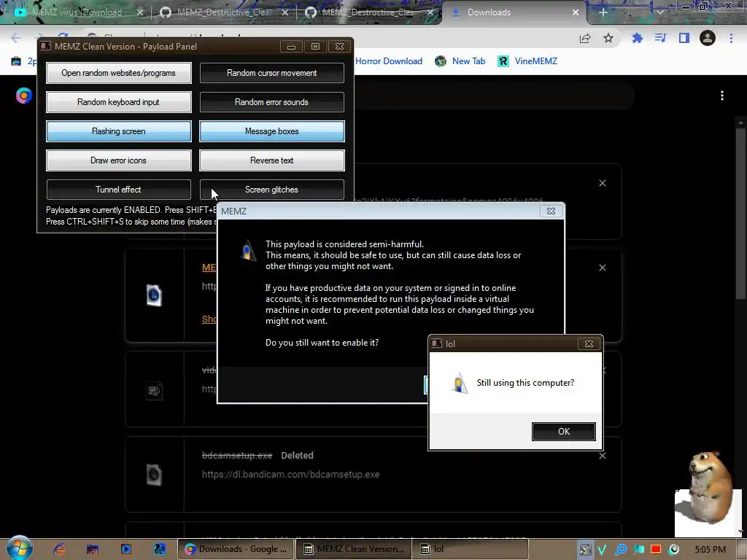Open Chrome profile avatar
The image size is (747, 560).
[x=708, y=38]
